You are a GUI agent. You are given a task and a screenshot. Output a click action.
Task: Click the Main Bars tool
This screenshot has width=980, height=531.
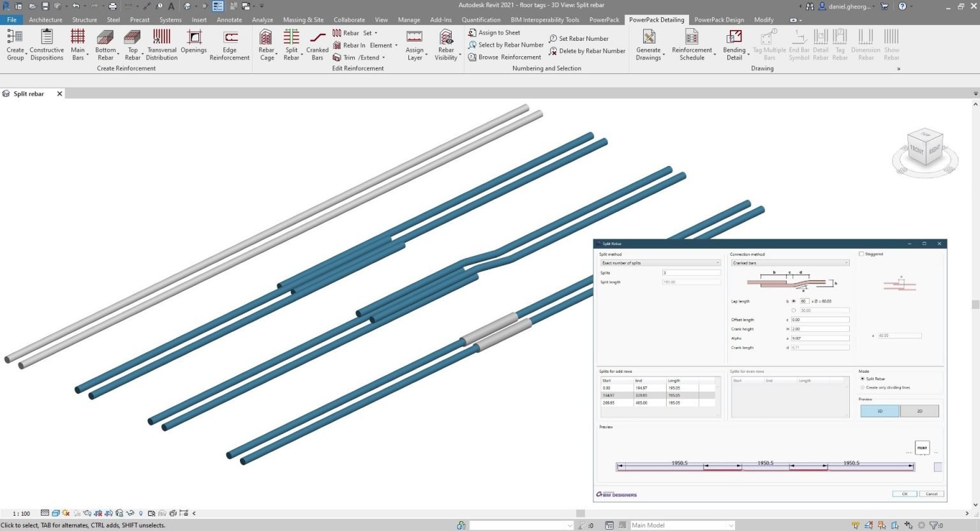(78, 45)
